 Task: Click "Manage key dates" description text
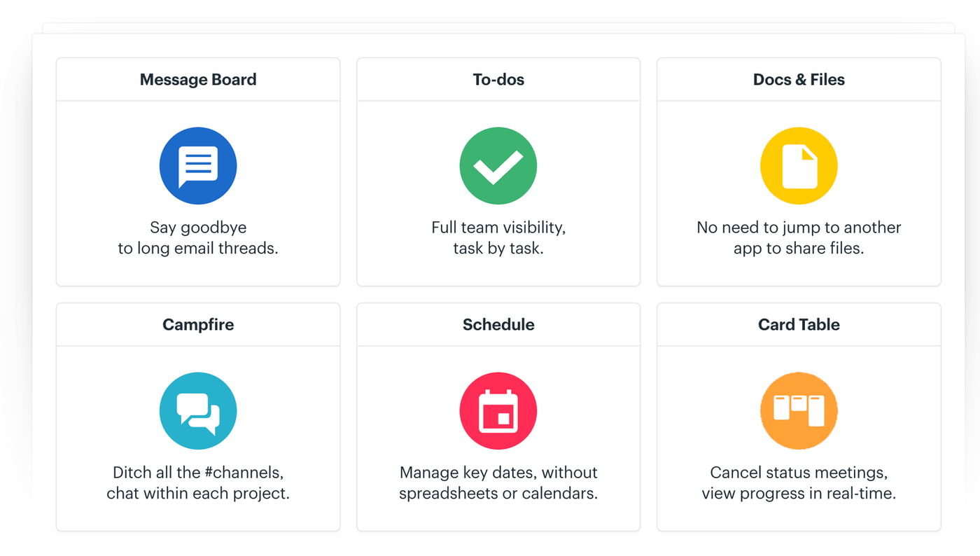pyautogui.click(x=498, y=483)
